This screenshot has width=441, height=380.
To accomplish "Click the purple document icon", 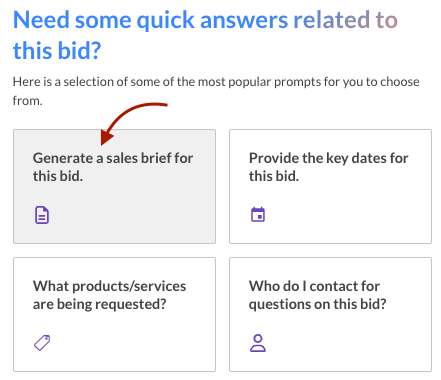I will click(x=42, y=215).
